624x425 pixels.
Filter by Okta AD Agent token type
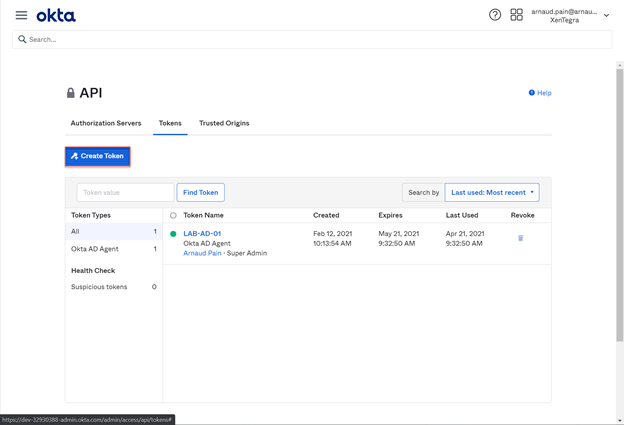95,249
